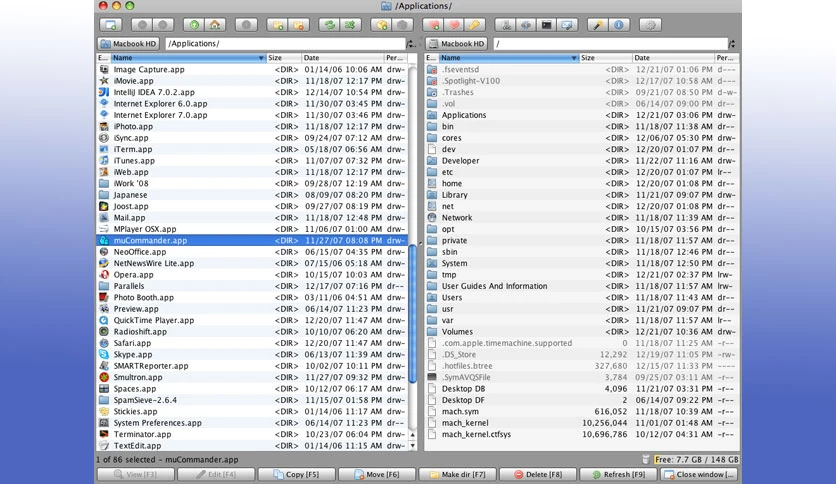Image resolution: width=836 pixels, height=484 pixels.
Task: Click Copy [F5] button
Action: (x=296, y=474)
